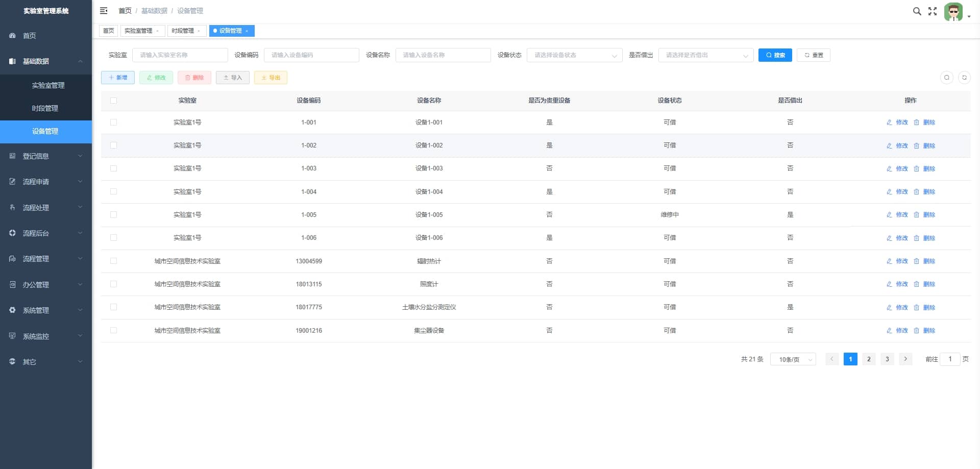
Task: Select 设备管理 in the sidebar
Action: 46,132
